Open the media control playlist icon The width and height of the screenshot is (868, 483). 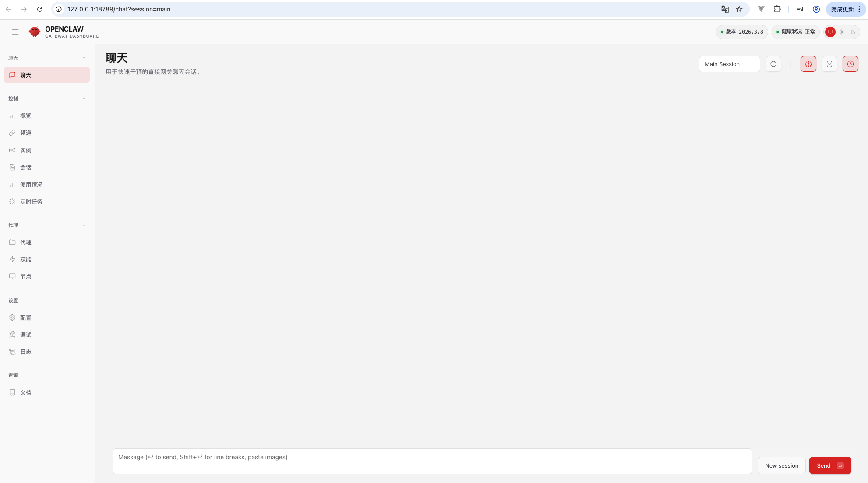(x=801, y=9)
